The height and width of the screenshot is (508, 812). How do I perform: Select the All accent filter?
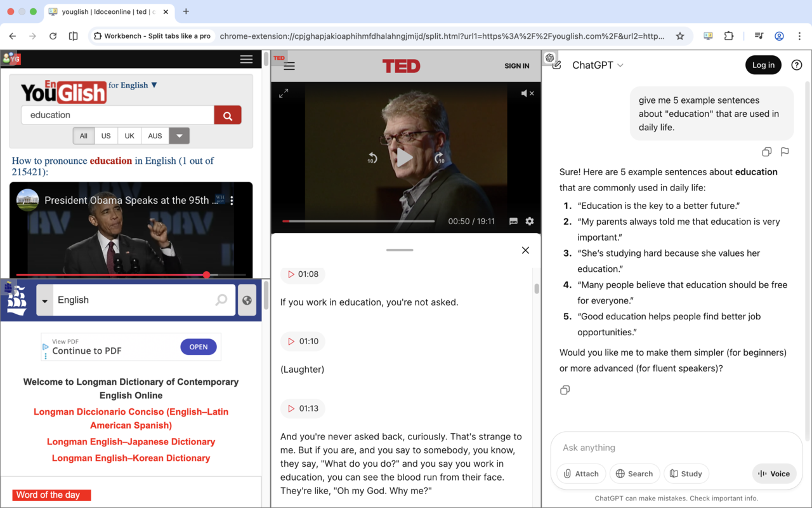[x=84, y=136]
